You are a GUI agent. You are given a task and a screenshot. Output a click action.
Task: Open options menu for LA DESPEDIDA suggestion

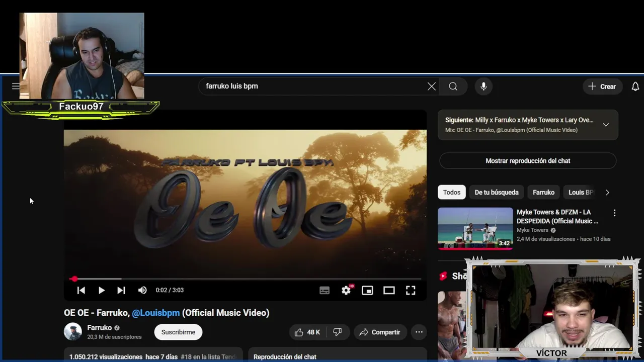tap(614, 213)
